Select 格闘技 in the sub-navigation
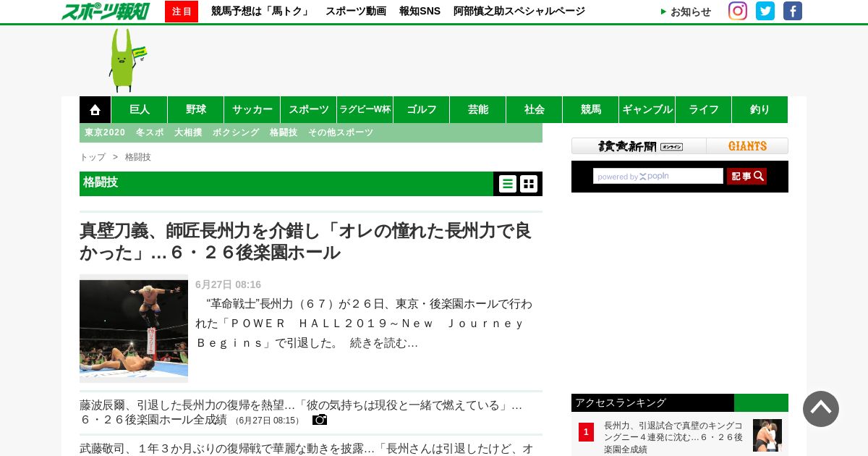868x456 pixels. click(284, 132)
